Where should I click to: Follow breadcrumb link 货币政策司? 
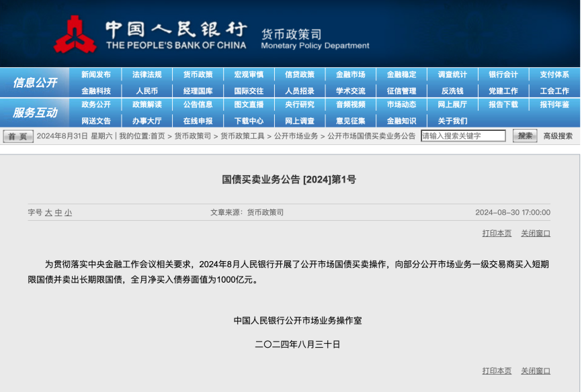193,136
